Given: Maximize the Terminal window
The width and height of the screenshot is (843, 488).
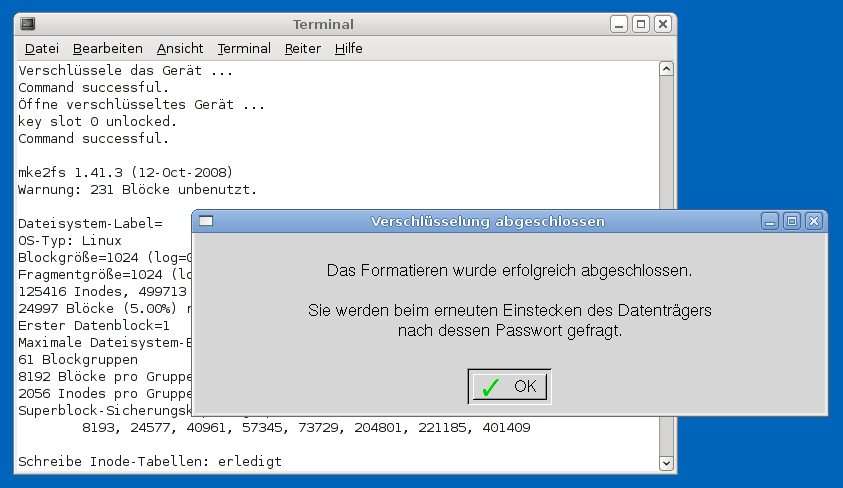Looking at the screenshot, I should [x=641, y=24].
